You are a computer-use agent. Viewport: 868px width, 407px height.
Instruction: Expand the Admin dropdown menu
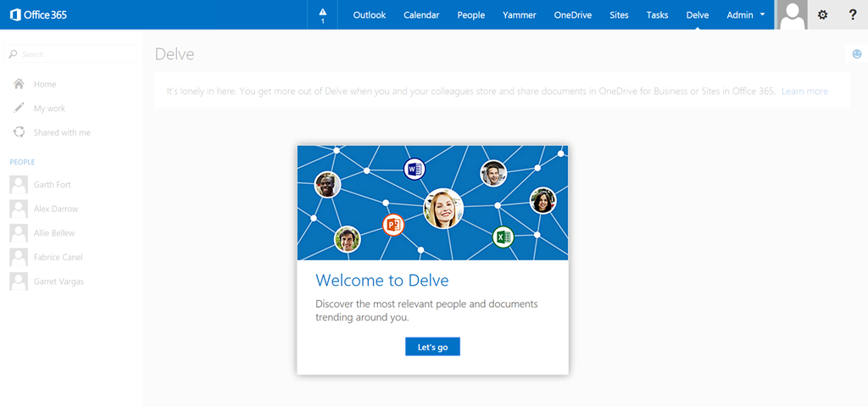[x=746, y=15]
